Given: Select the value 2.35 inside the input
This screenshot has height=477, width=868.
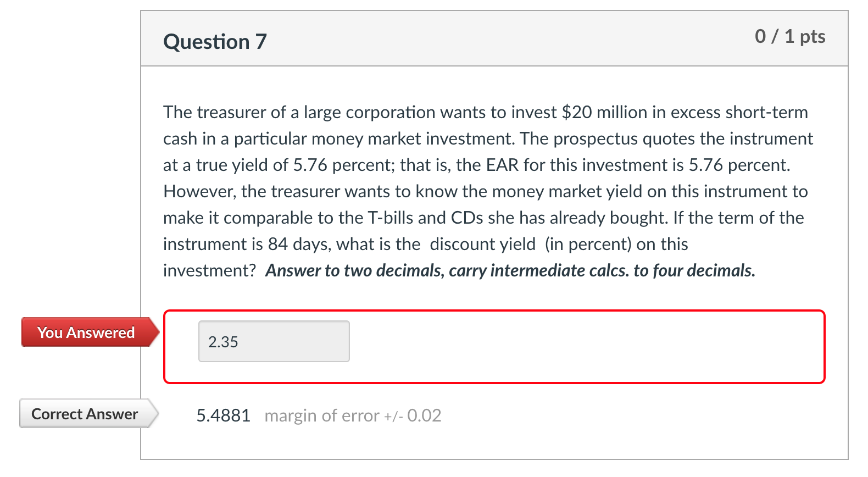Looking at the screenshot, I should click(222, 341).
